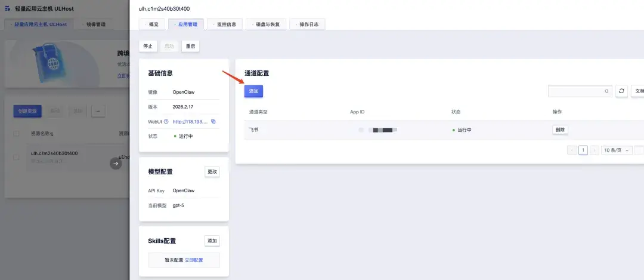The height and width of the screenshot is (280, 644).
Task: Select the 应用管理 tab
Action: tap(186, 24)
